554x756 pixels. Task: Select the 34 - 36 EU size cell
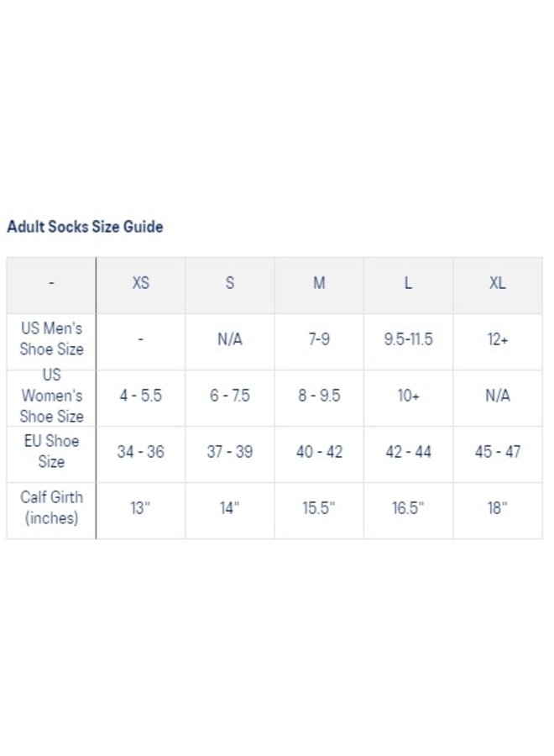point(141,452)
